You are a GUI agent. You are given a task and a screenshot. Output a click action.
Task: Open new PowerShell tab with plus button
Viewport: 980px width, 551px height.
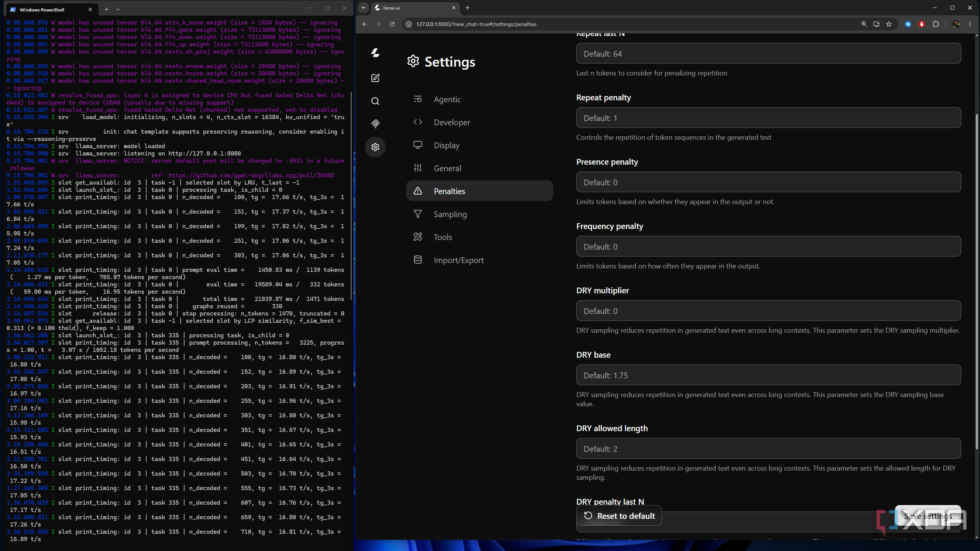coord(106,10)
